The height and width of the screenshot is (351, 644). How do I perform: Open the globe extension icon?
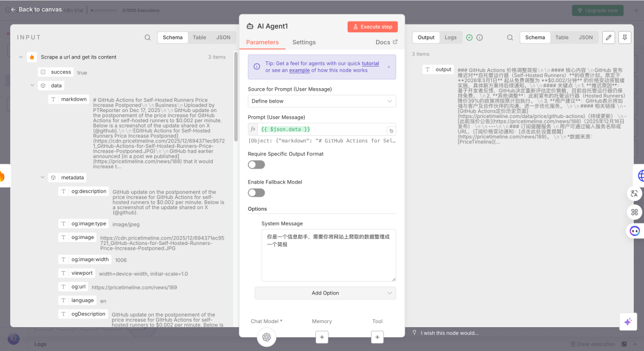point(640,176)
